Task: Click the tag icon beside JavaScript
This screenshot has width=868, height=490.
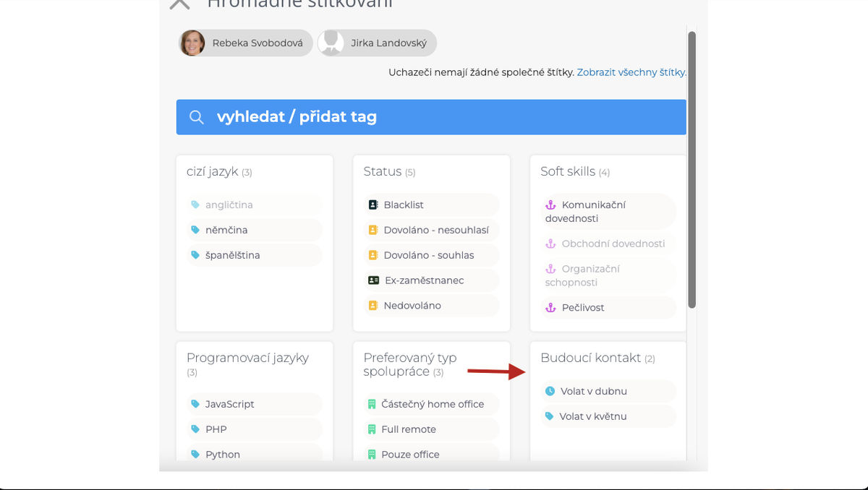Action: click(x=195, y=404)
